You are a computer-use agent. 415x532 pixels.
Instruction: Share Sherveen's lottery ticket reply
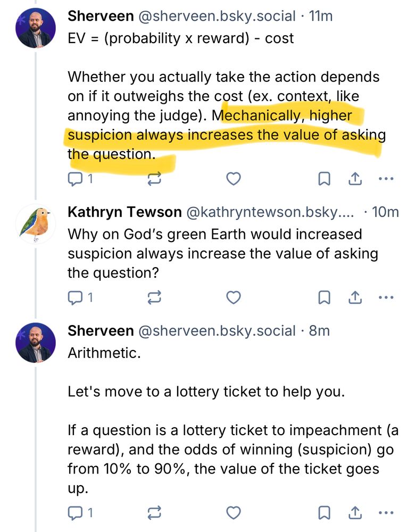tap(355, 513)
